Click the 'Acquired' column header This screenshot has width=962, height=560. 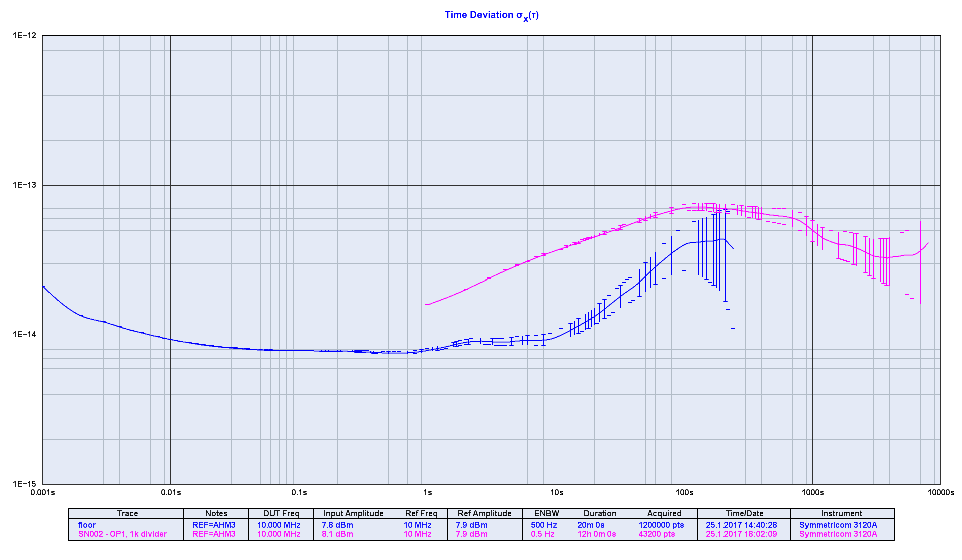[x=664, y=513]
